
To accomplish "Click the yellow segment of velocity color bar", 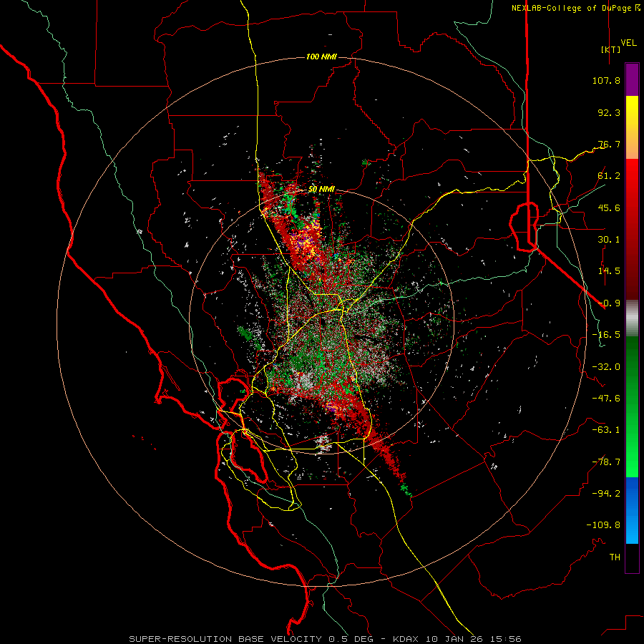I will (632, 112).
